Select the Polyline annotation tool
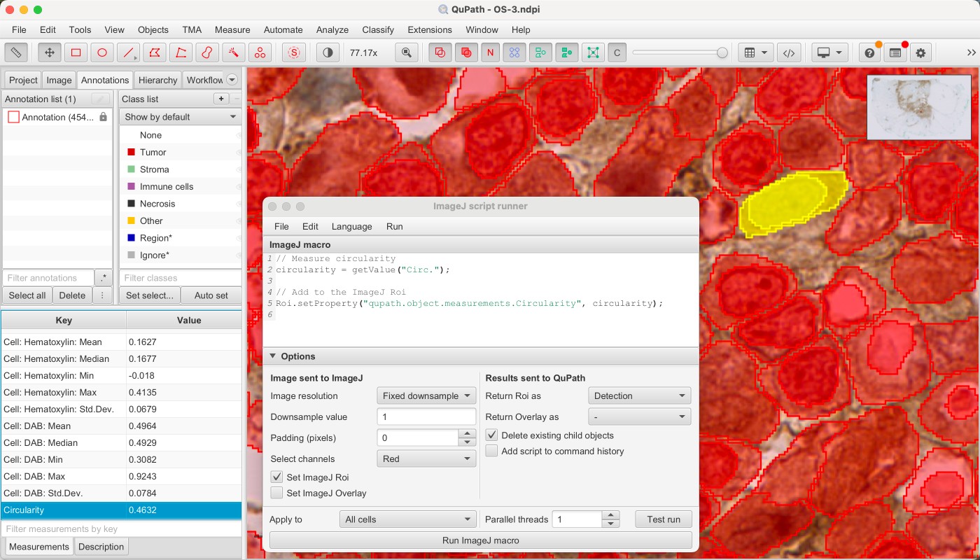Image resolution: width=980 pixels, height=560 pixels. (181, 52)
